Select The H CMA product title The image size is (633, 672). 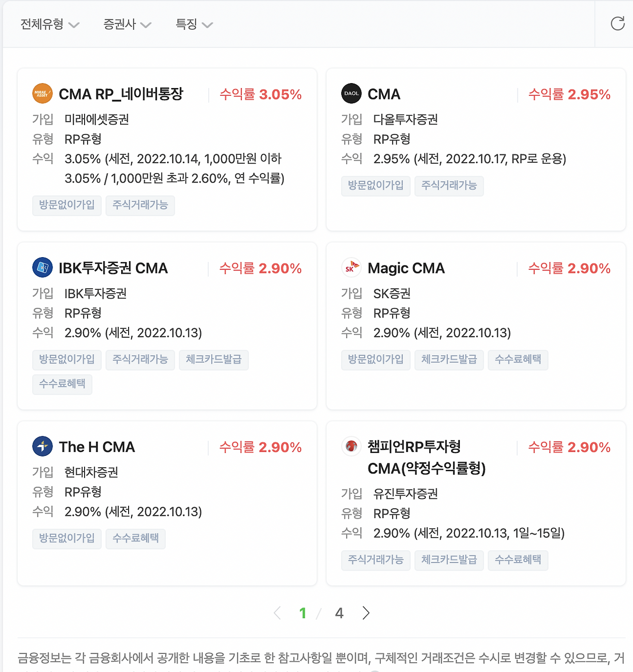97,447
